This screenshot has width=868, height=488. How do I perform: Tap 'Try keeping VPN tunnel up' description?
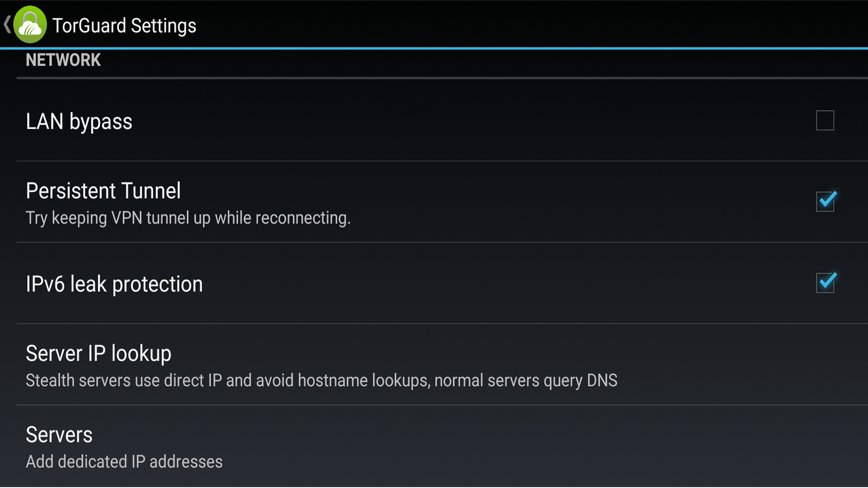[x=188, y=218]
